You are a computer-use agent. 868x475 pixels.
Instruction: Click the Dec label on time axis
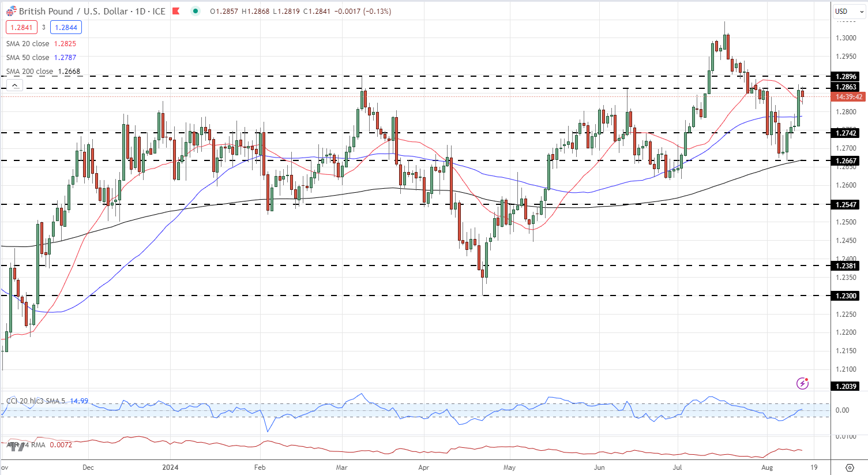coord(88,467)
